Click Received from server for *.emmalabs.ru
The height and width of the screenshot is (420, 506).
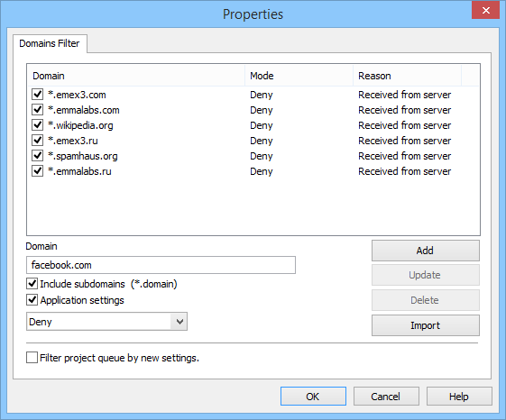point(405,171)
